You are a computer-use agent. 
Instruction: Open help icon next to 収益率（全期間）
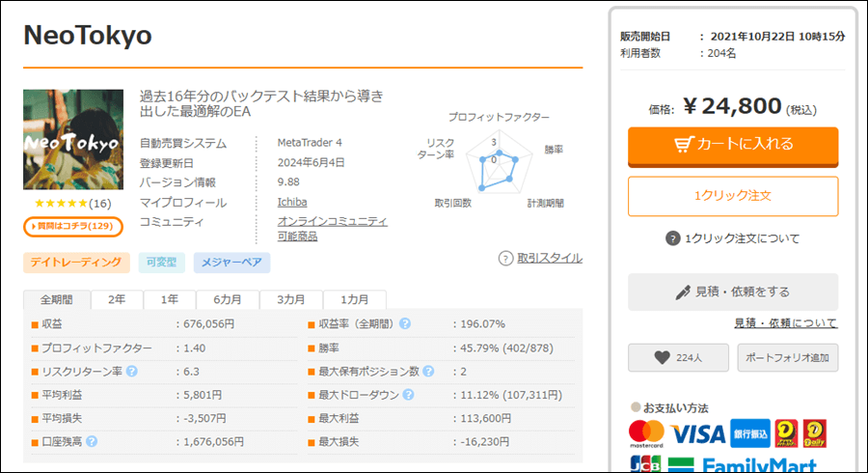(405, 324)
